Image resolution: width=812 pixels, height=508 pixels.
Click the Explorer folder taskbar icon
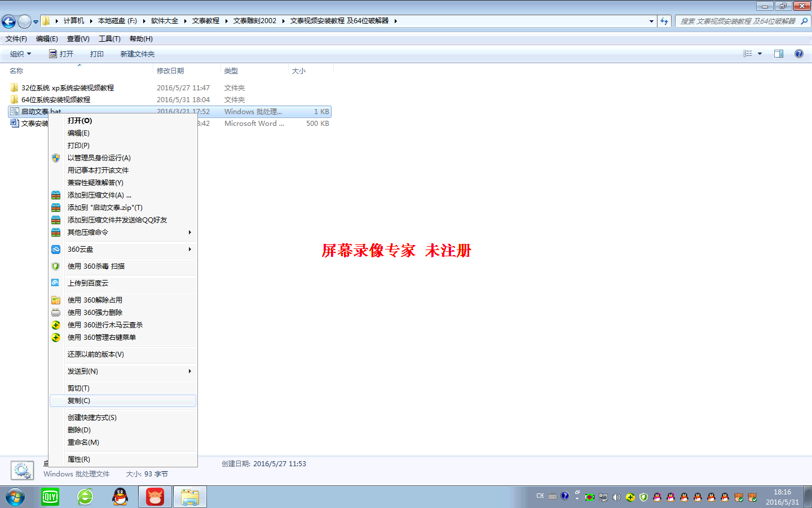[x=190, y=497]
